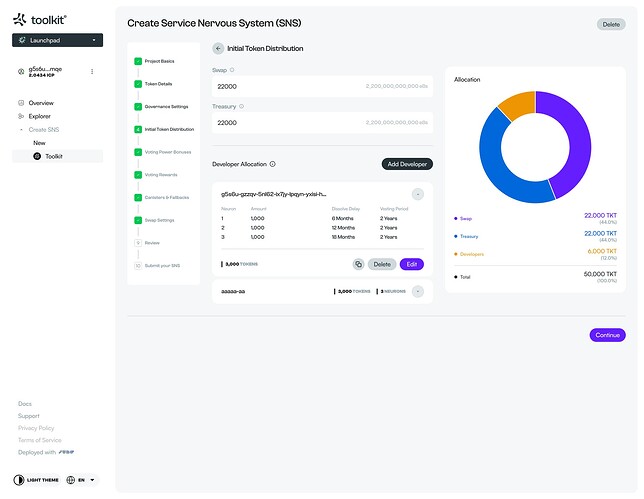Click the globe language icon
The height and width of the screenshot is (499, 644).
71,480
